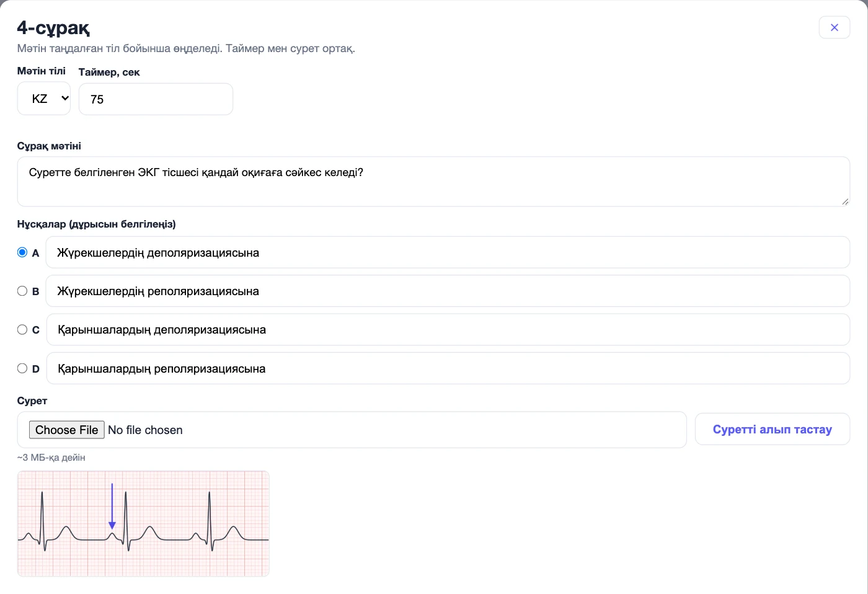Select radio button for option A
868x594 pixels.
pos(22,252)
